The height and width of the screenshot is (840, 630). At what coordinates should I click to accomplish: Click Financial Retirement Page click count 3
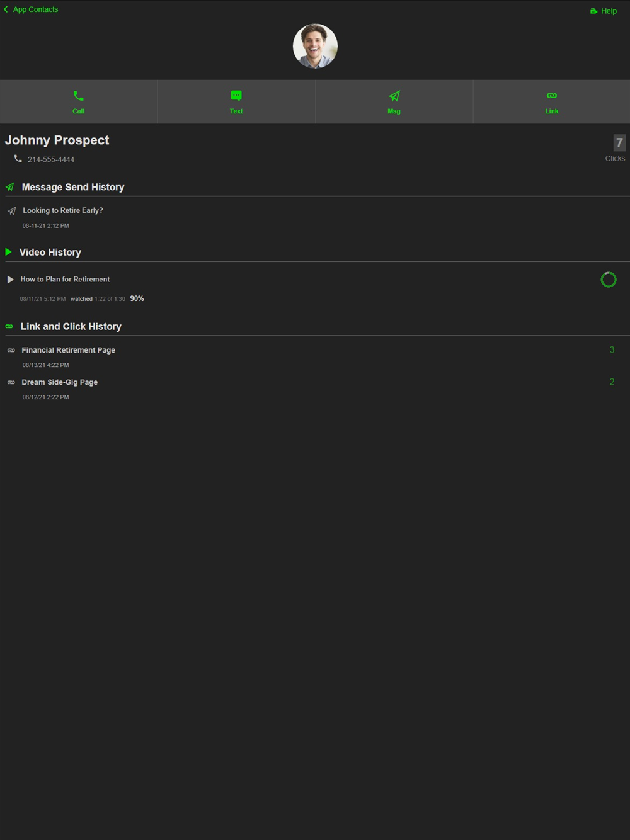(612, 350)
